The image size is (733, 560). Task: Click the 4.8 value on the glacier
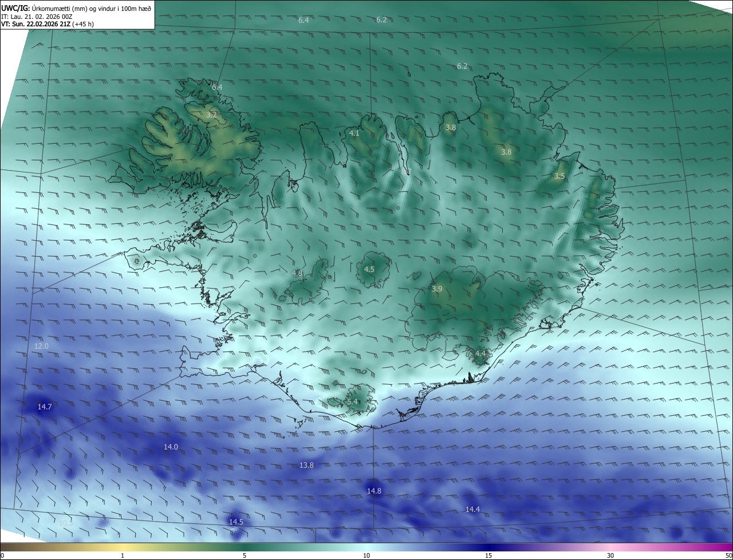pyautogui.click(x=297, y=274)
